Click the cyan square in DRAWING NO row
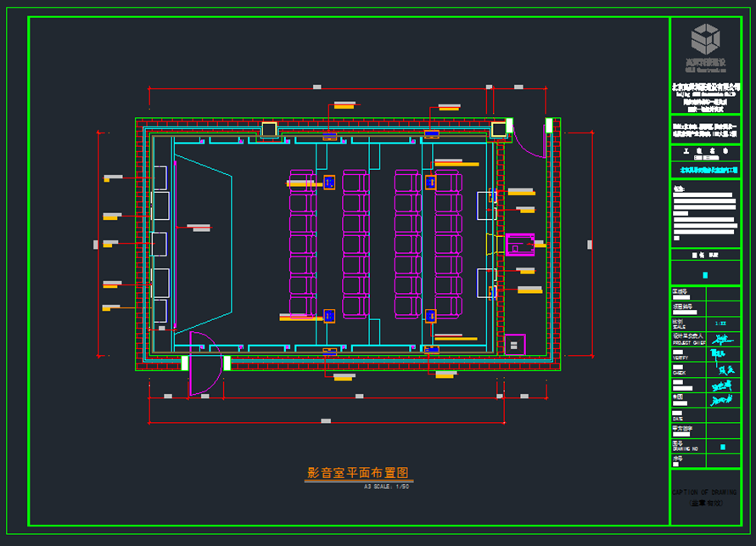The height and width of the screenshot is (546, 756). coord(723,447)
